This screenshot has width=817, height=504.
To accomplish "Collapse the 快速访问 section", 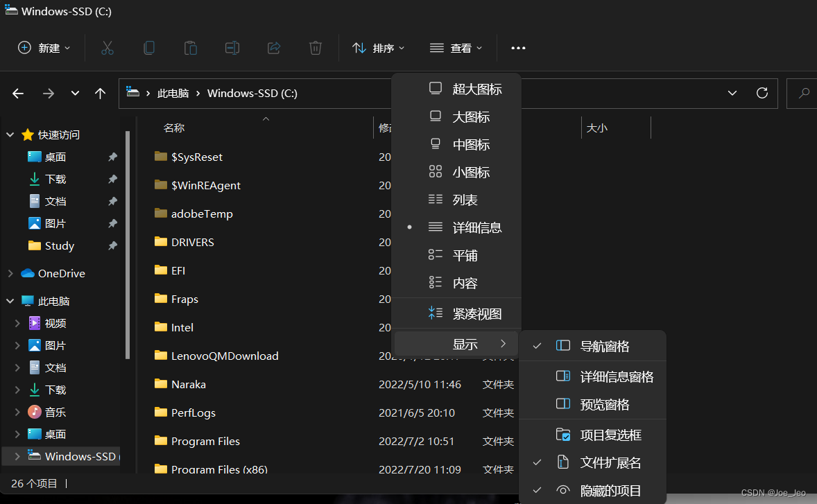I will [10, 134].
